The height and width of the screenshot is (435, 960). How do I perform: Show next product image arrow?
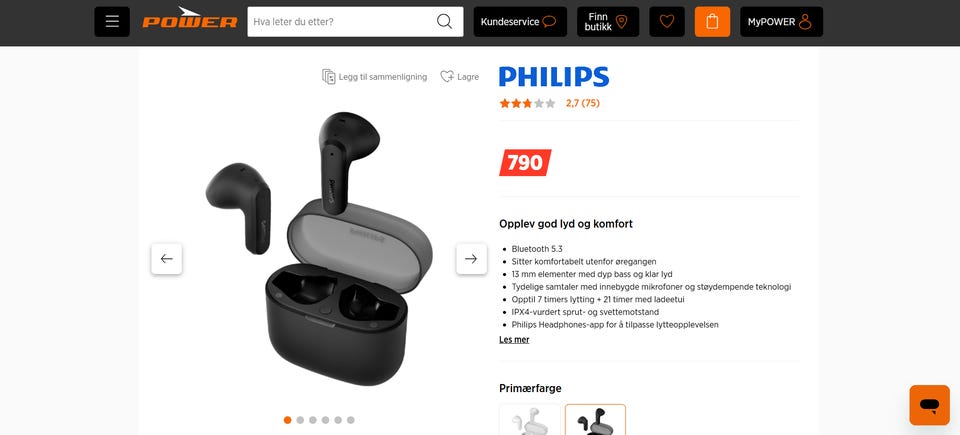point(471,259)
